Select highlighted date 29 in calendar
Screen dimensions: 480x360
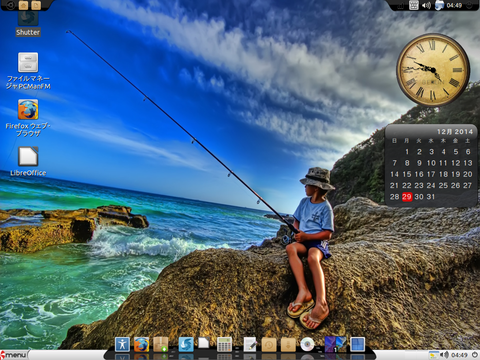[407, 197]
